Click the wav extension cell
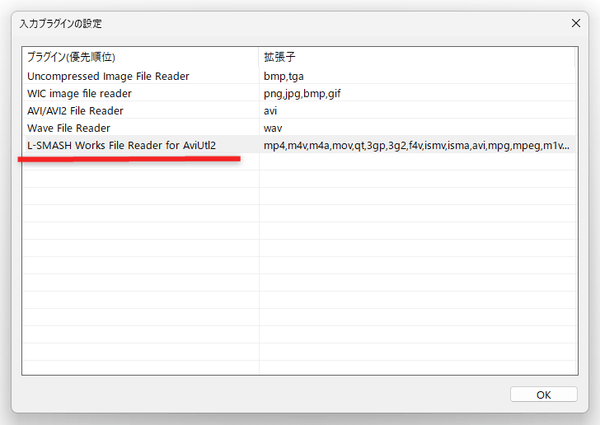 point(275,129)
